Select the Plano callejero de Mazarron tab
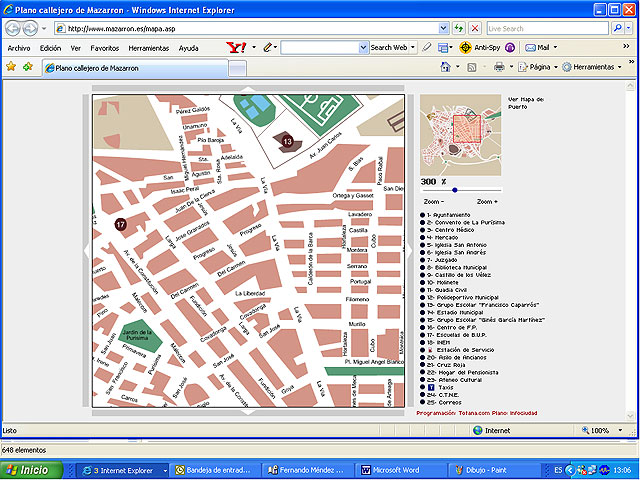Viewport: 640px width, 480px height. click(x=97, y=68)
